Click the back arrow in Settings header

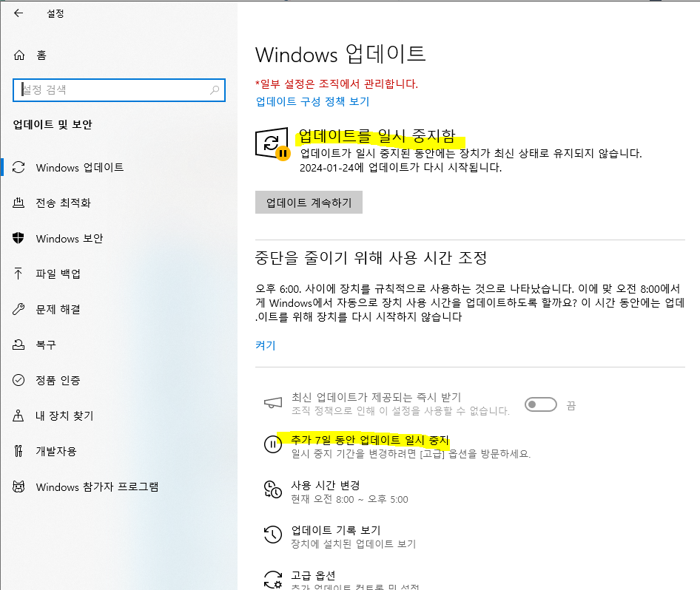(x=18, y=13)
